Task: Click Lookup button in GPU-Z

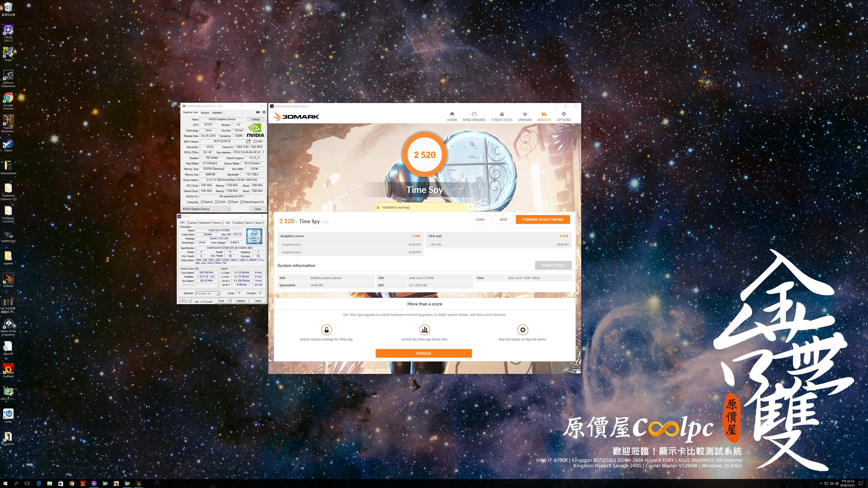Action: pos(255,119)
